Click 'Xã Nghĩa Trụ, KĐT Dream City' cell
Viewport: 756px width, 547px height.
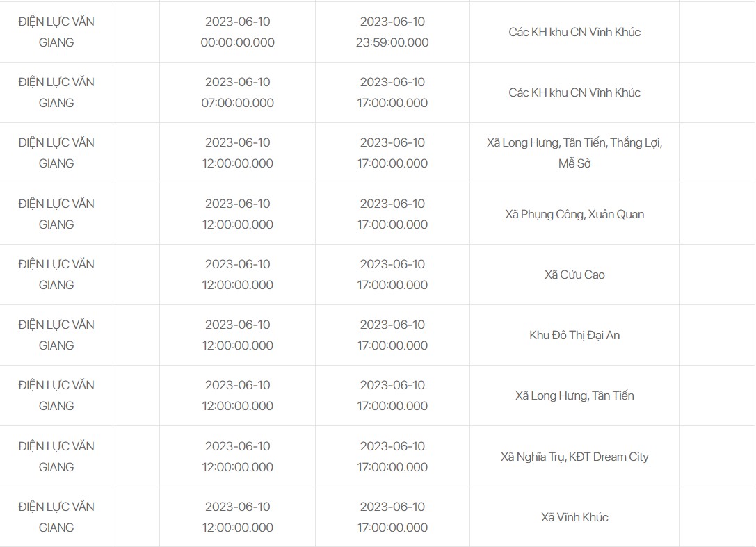click(x=574, y=457)
